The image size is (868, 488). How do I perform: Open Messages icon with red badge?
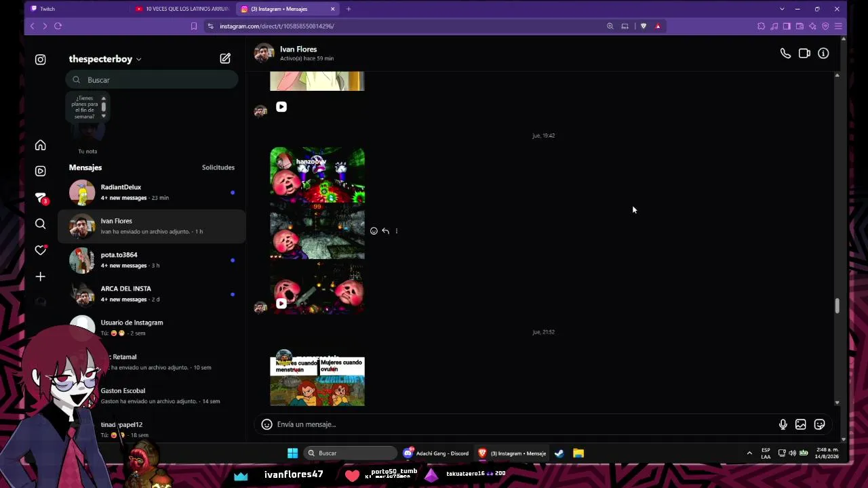[x=41, y=198]
